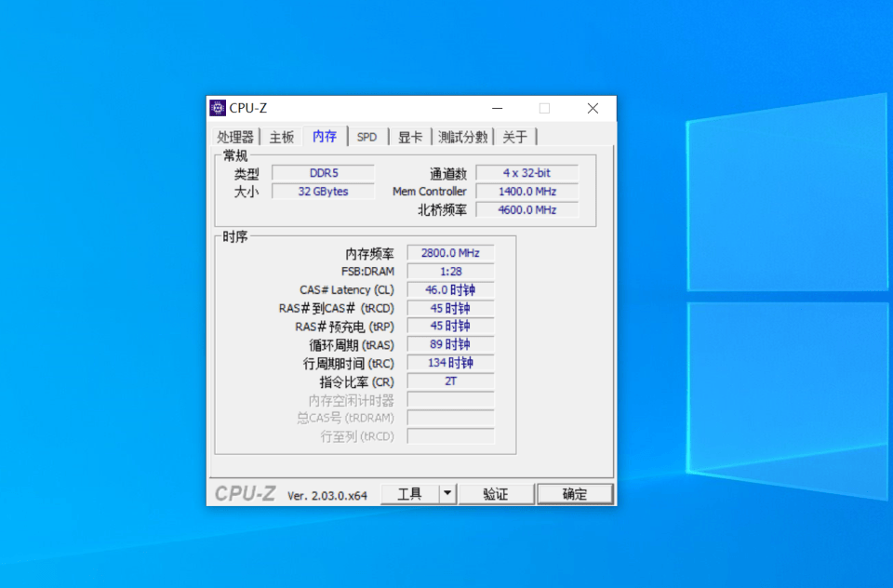The width and height of the screenshot is (893, 588).
Task: Select the 北桥频率 4600.0 MHz field
Action: [526, 209]
